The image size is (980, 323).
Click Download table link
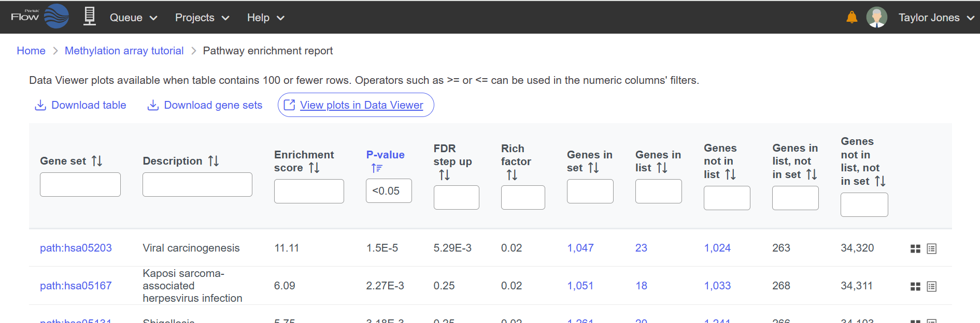89,105
